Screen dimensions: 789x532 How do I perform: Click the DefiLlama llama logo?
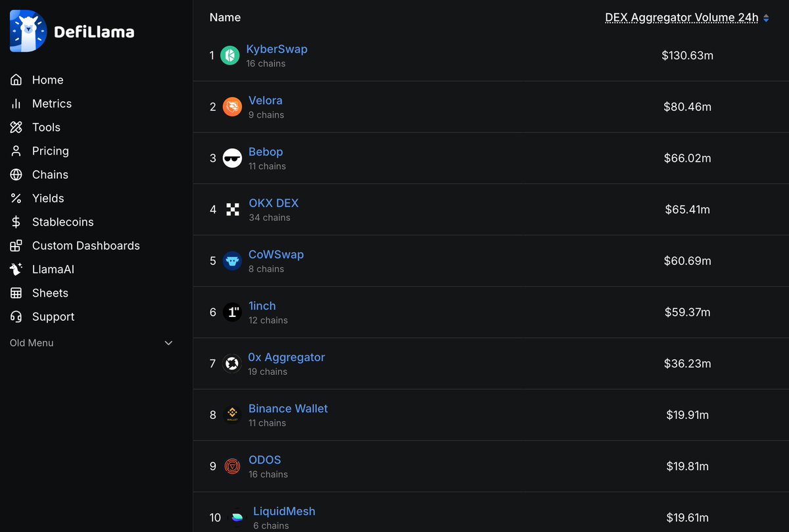click(x=28, y=31)
